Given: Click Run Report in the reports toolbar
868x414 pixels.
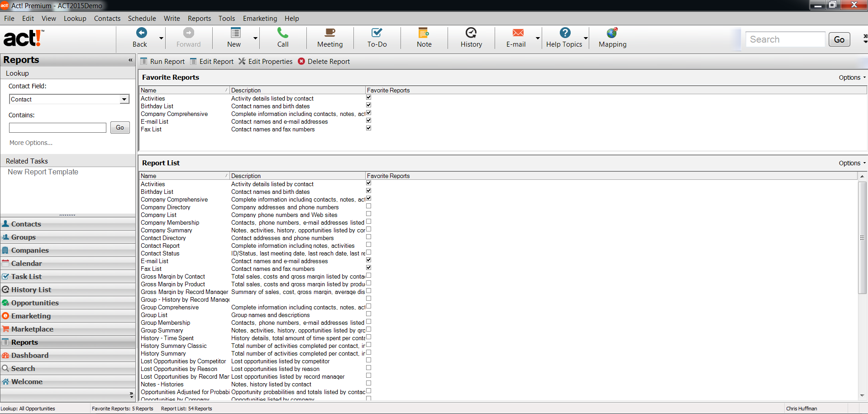Looking at the screenshot, I should pos(162,62).
